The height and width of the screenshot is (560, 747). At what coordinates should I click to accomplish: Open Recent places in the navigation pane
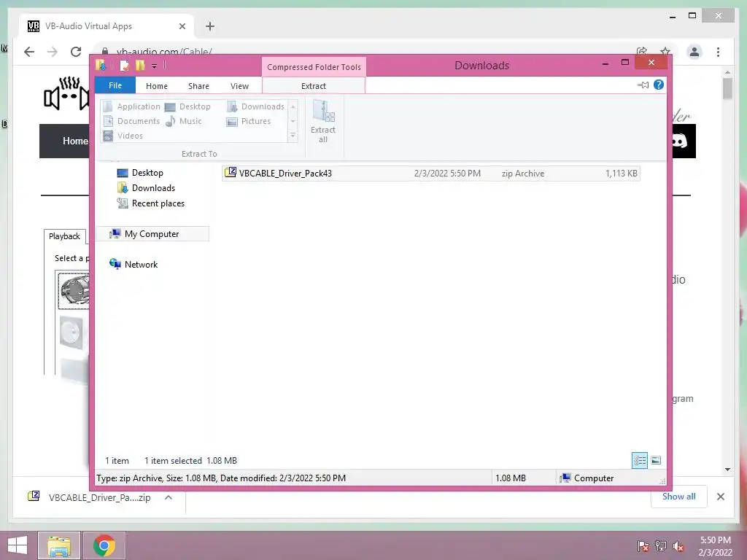coord(150,203)
